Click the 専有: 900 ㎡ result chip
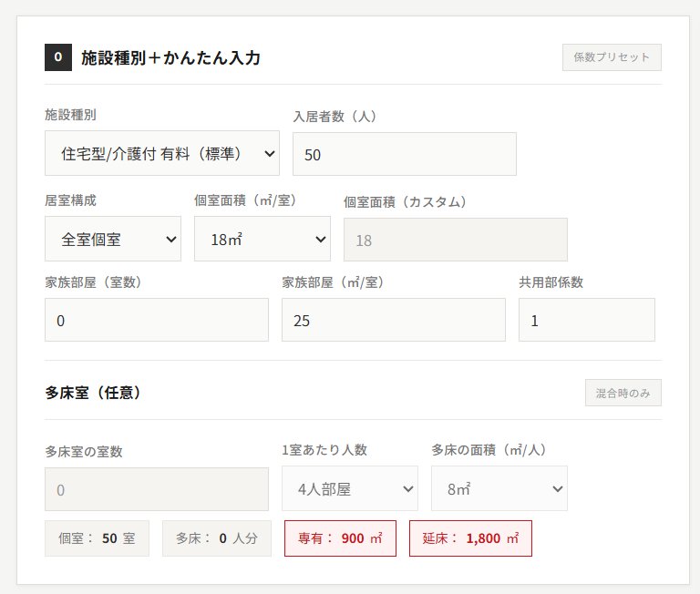The width and height of the screenshot is (700, 594). point(340,538)
